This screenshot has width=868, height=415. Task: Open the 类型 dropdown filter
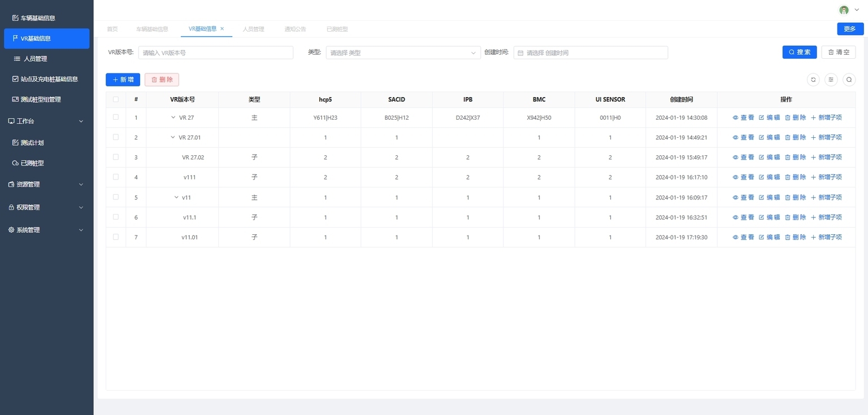[x=403, y=53]
